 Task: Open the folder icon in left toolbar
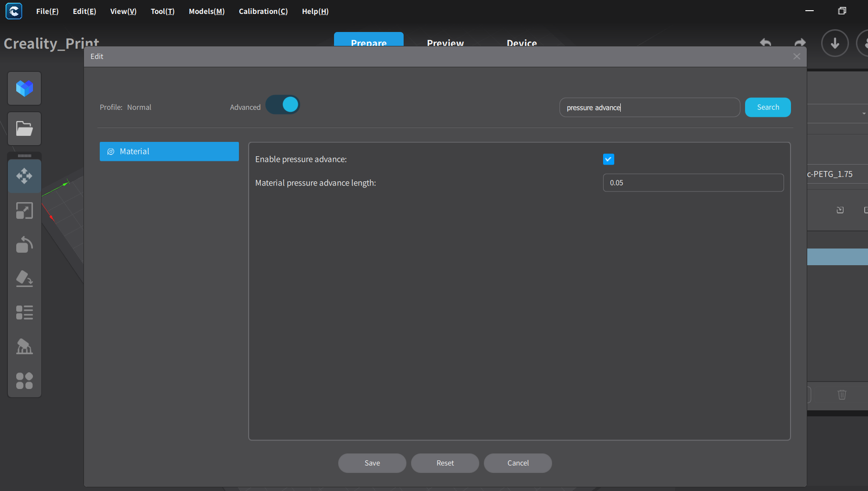[x=25, y=128]
